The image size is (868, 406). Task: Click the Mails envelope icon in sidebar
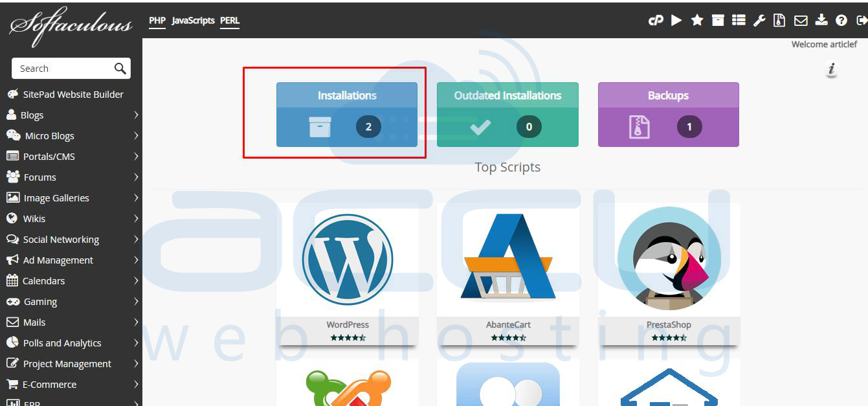pos(12,322)
